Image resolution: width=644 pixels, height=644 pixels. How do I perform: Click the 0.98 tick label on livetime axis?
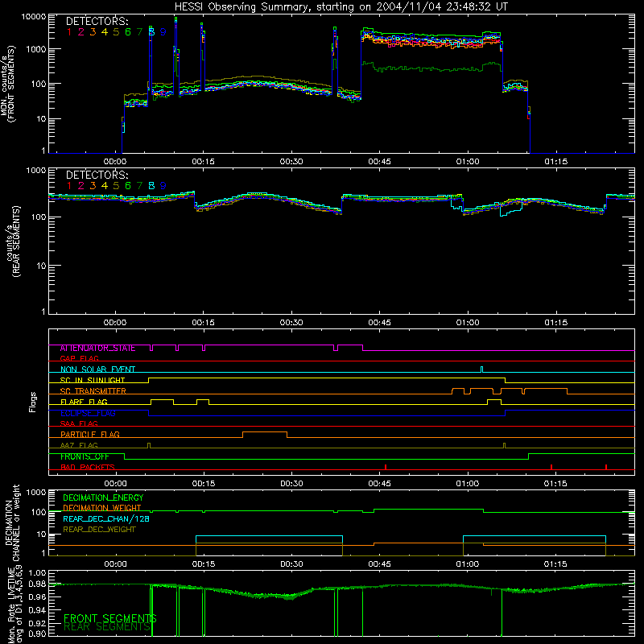click(x=37, y=584)
